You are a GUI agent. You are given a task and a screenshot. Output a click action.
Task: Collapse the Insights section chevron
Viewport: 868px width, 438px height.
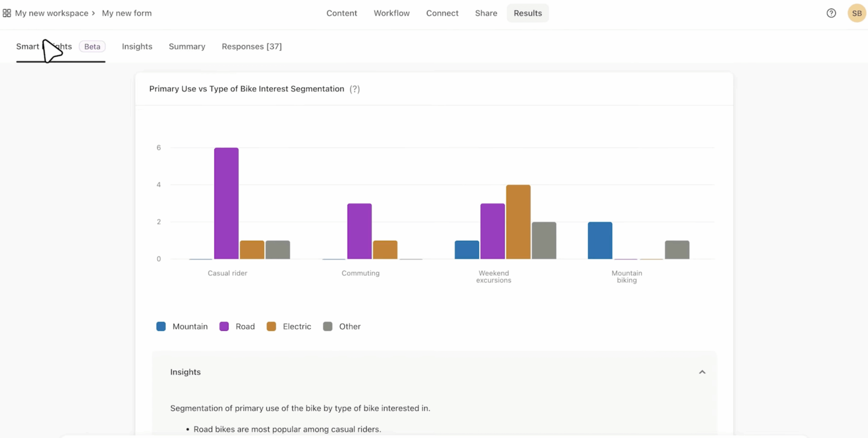pos(702,372)
